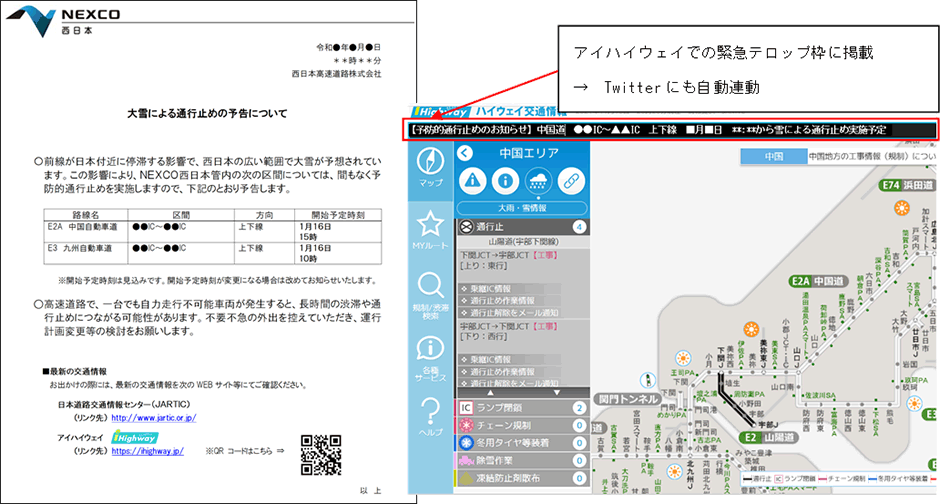The height and width of the screenshot is (504, 940).
Task: Click the NEXCO 西日本 logo
Action: pyautogui.click(x=63, y=21)
